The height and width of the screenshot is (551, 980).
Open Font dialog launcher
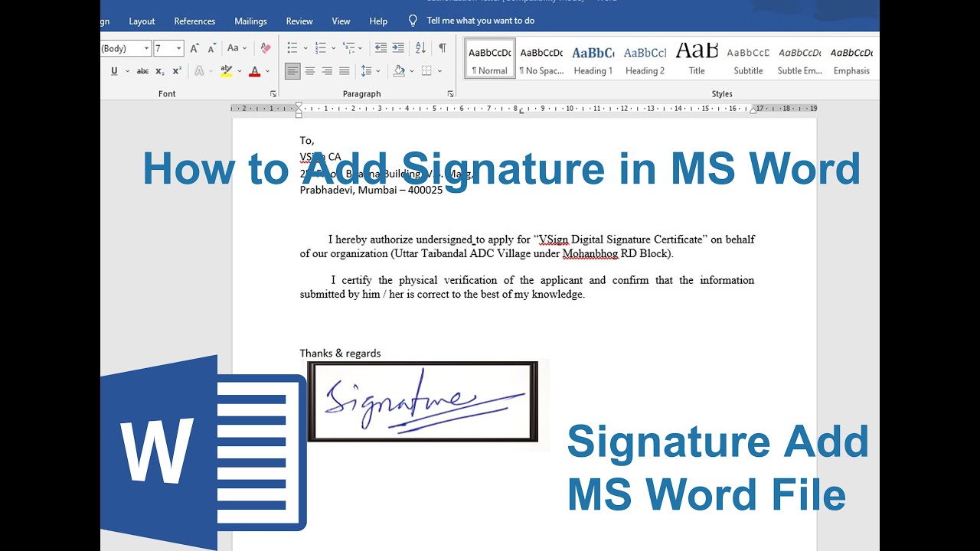click(x=273, y=93)
